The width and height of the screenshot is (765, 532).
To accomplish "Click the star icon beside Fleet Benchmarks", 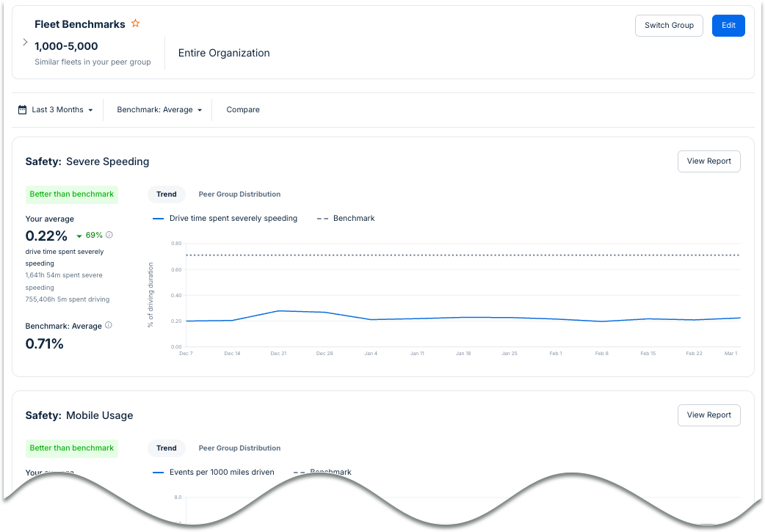I will (x=135, y=23).
